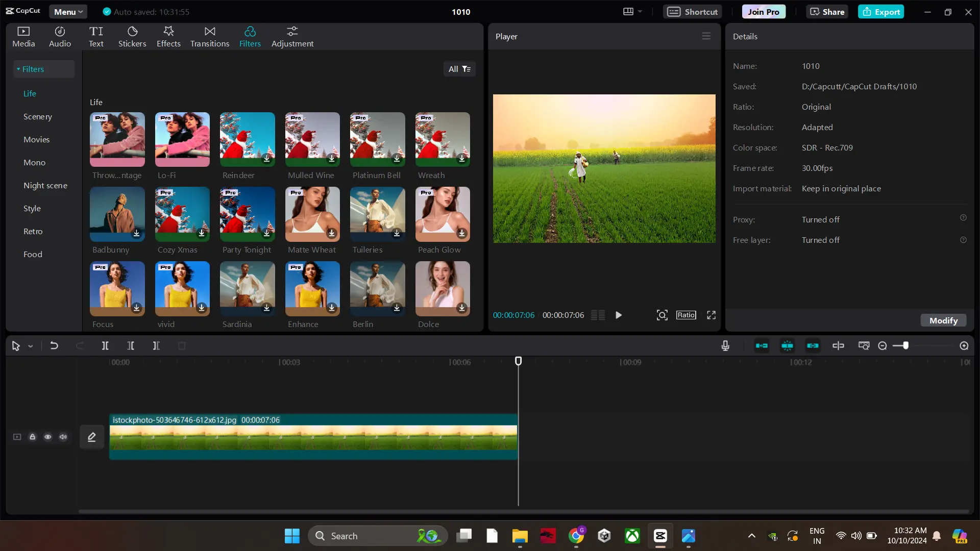Screen dimensions: 980x551
Task: Select the Lo-Fi filter thumbnail
Action: click(x=182, y=139)
